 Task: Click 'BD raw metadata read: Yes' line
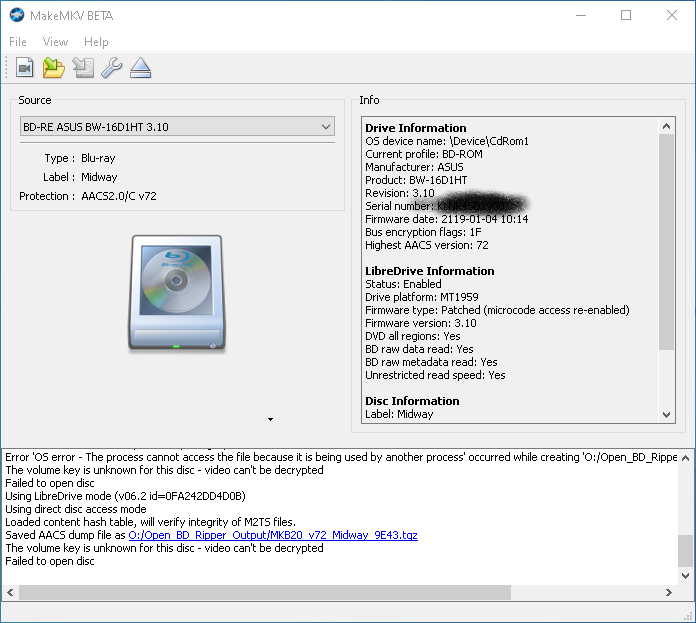pyautogui.click(x=431, y=362)
